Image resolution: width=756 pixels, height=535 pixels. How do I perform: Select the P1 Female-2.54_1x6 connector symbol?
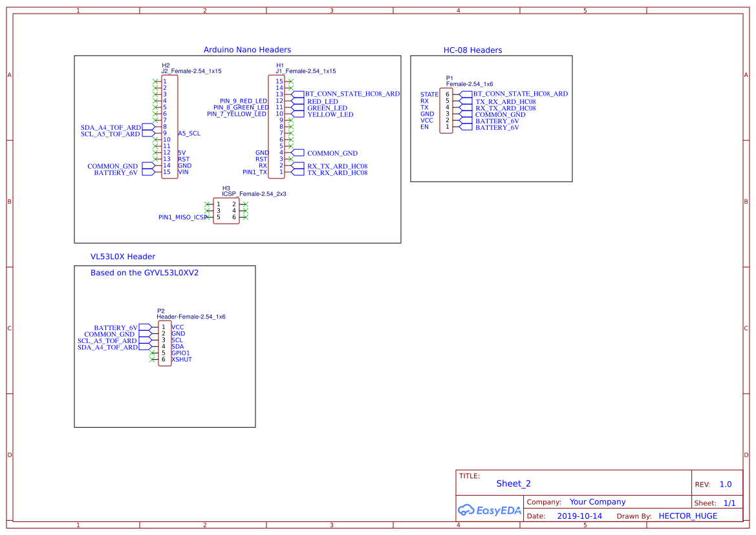coord(446,110)
